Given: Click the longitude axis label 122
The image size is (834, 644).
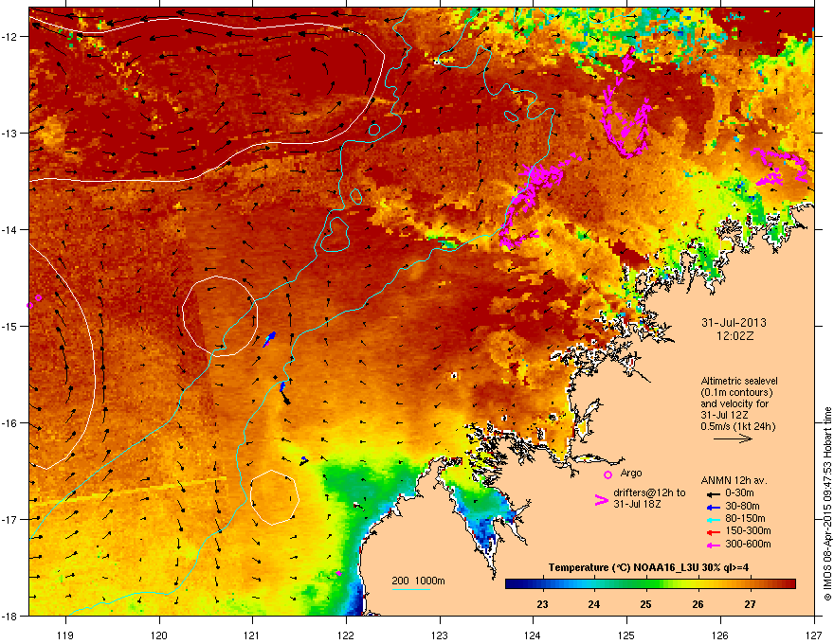Looking at the screenshot, I should (x=346, y=635).
